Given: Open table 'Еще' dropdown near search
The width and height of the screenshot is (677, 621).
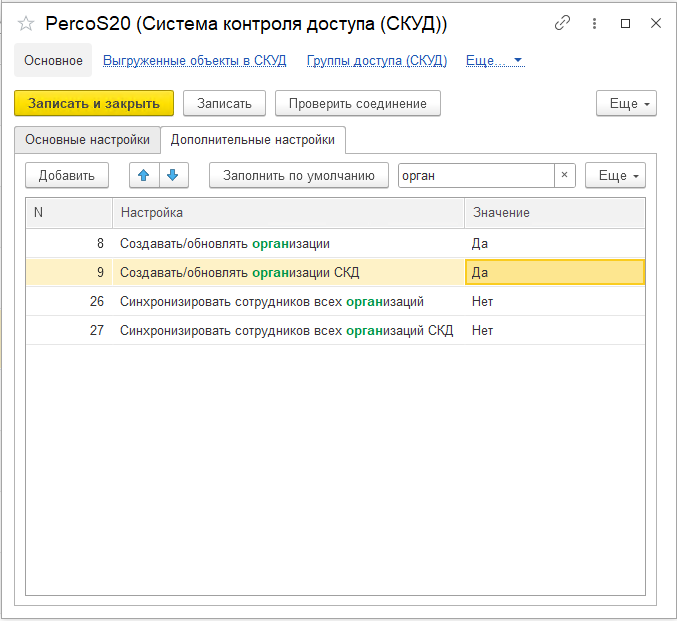Looking at the screenshot, I should point(615,175).
